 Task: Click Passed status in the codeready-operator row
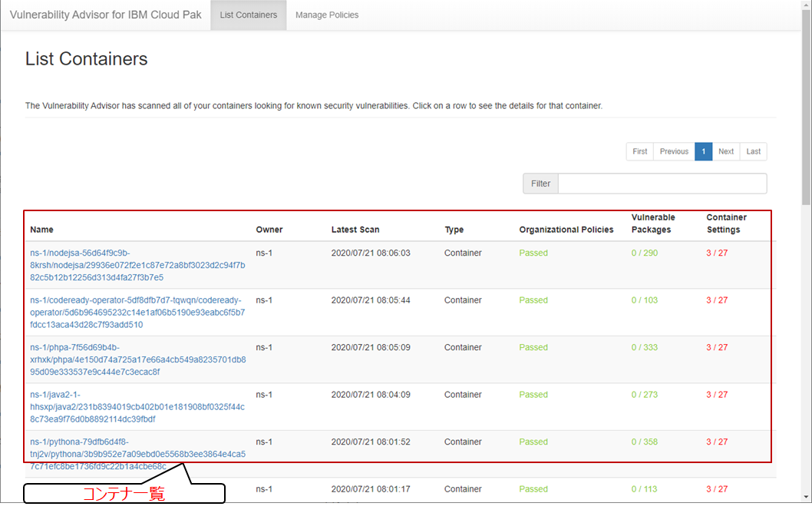tap(533, 300)
